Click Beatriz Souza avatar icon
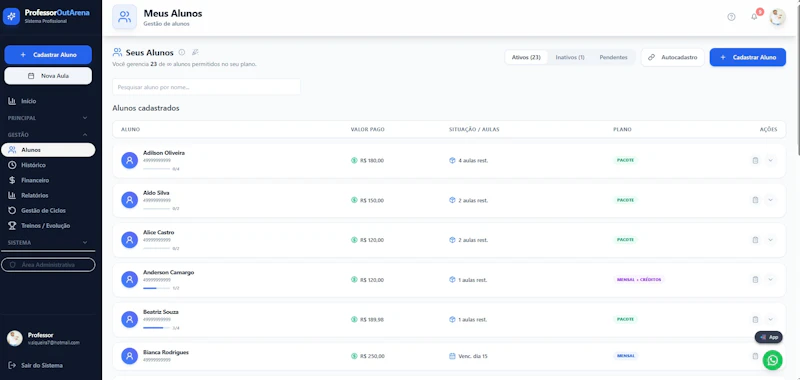This screenshot has height=380, width=800. (x=130, y=319)
